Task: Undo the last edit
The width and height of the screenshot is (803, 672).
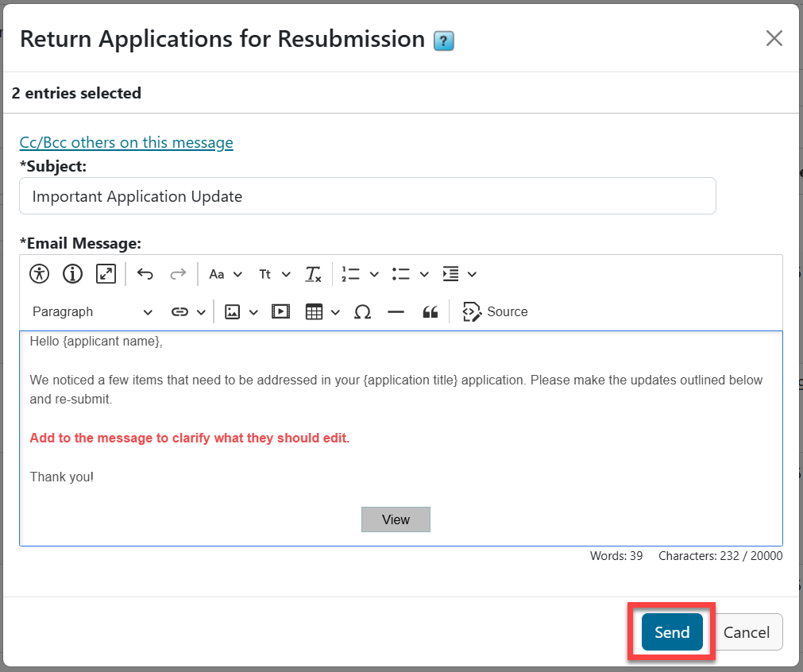Action: pyautogui.click(x=145, y=274)
